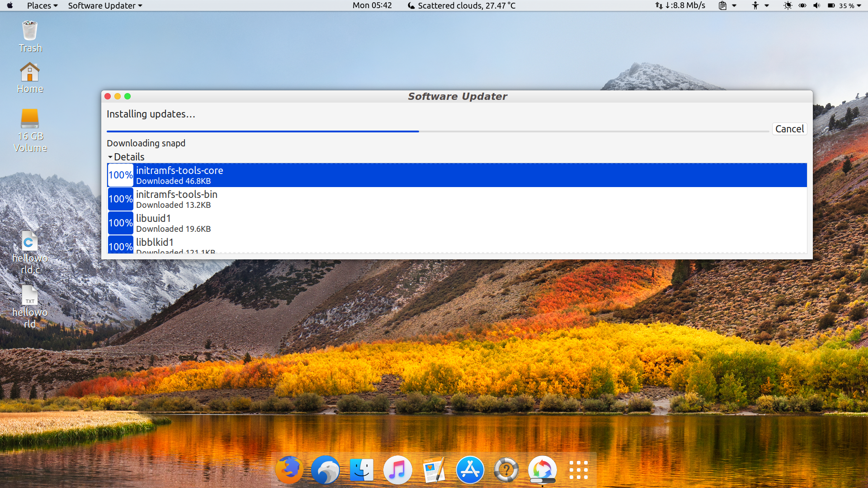
Task: Toggle the eye-shaped accessibility indicator
Action: [802, 6]
